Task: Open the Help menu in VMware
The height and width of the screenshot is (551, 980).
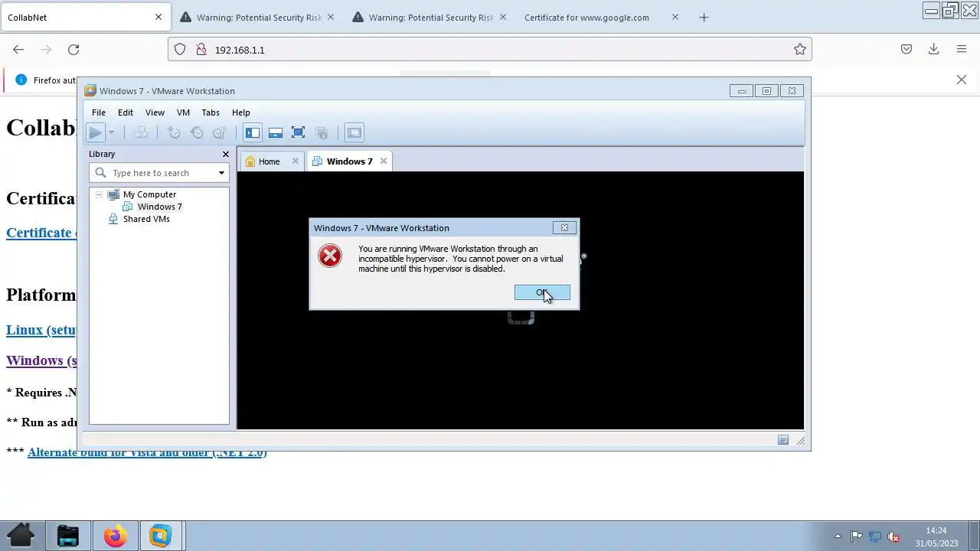Action: click(241, 112)
